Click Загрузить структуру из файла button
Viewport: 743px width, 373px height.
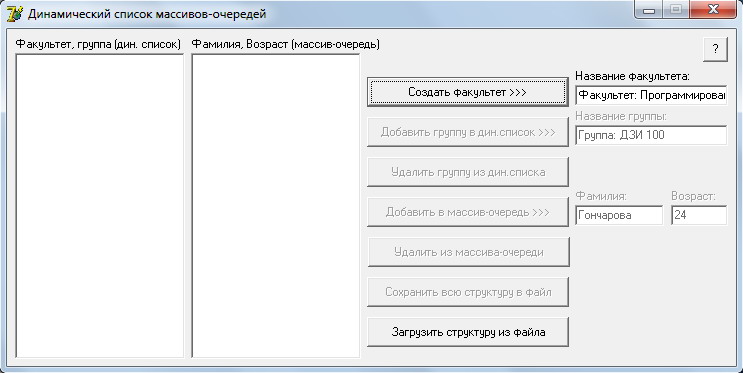(x=468, y=332)
